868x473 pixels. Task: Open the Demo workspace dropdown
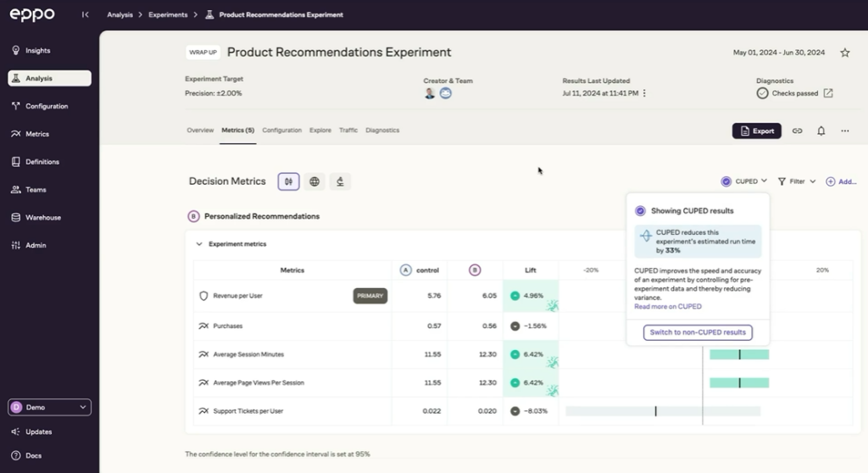click(50, 407)
